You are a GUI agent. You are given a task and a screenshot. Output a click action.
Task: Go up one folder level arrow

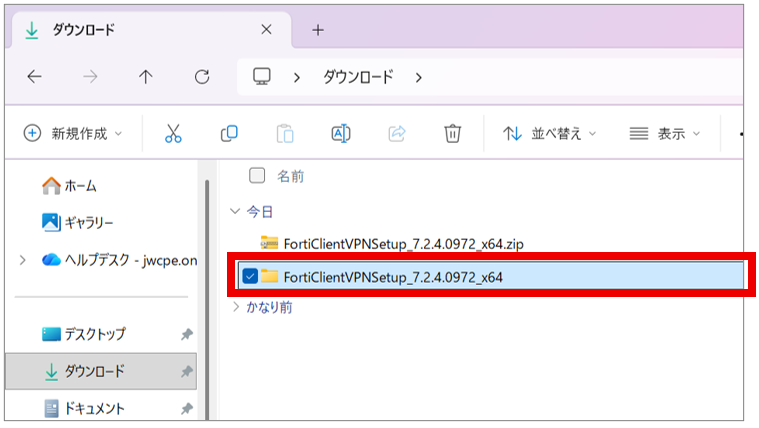(x=146, y=76)
